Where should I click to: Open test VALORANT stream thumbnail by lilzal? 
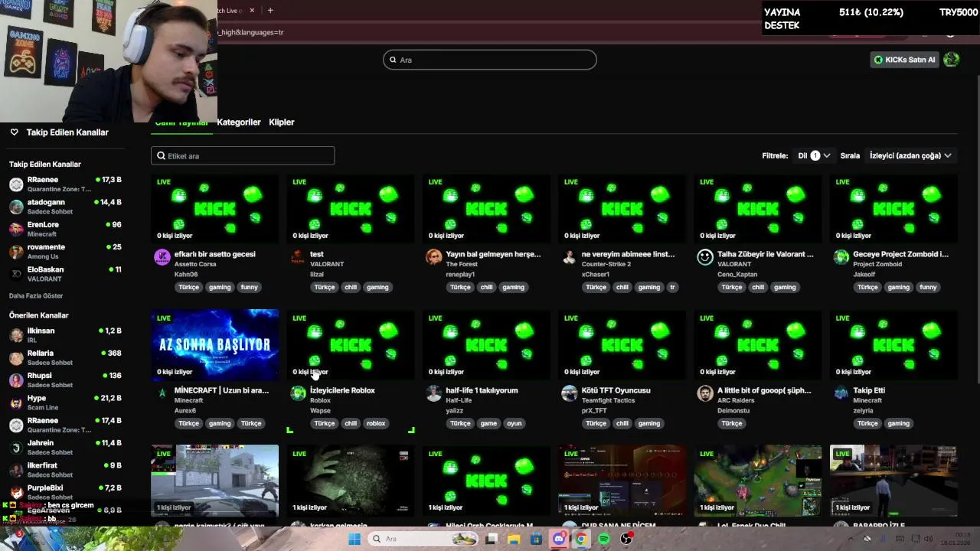pyautogui.click(x=351, y=209)
